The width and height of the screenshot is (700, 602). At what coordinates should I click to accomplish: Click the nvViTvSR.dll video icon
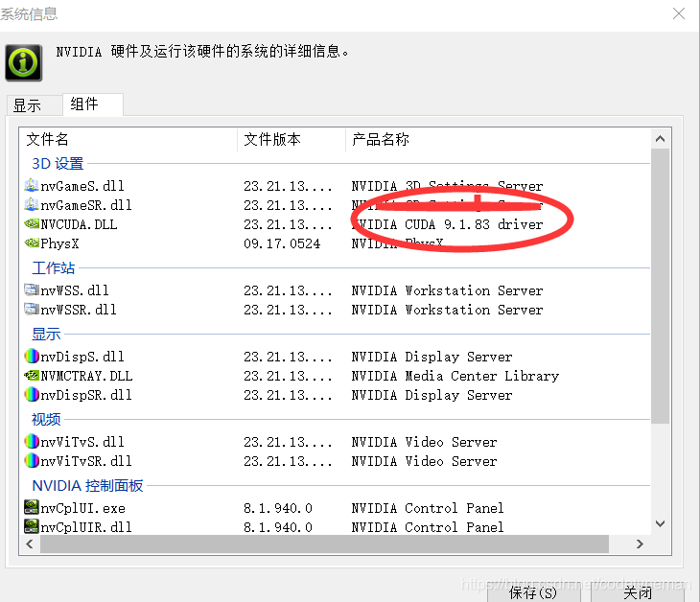coord(32,460)
